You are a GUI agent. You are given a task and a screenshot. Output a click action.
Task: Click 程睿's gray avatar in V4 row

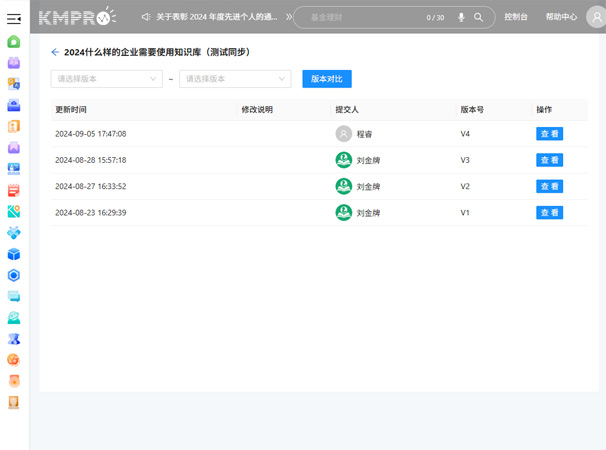343,134
